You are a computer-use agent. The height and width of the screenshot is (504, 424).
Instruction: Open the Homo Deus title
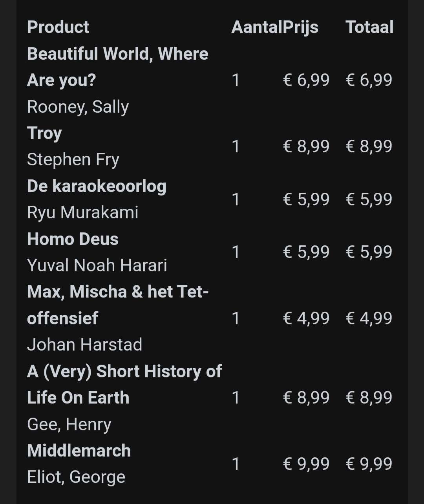(x=73, y=239)
